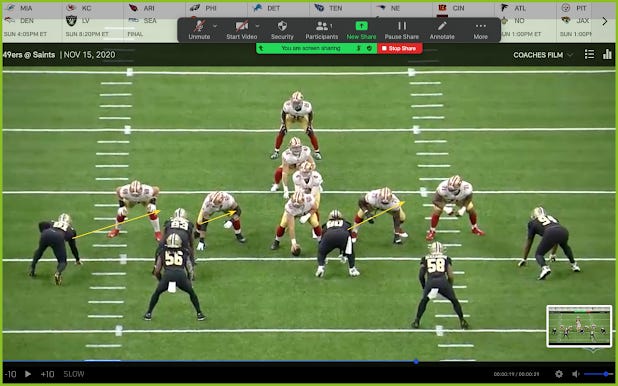The height and width of the screenshot is (386, 618).
Task: Select the ATL vs NO game
Action: point(526,21)
